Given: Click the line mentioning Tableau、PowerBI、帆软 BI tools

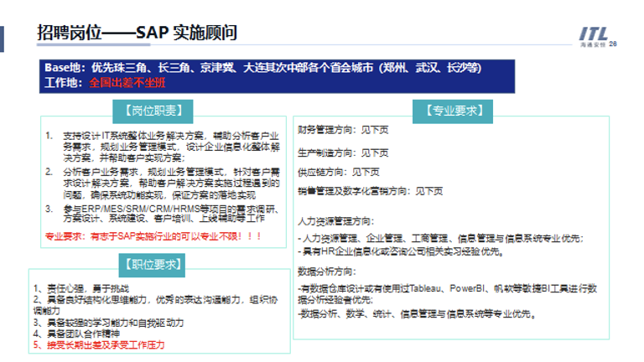Looking at the screenshot, I should [x=447, y=294].
